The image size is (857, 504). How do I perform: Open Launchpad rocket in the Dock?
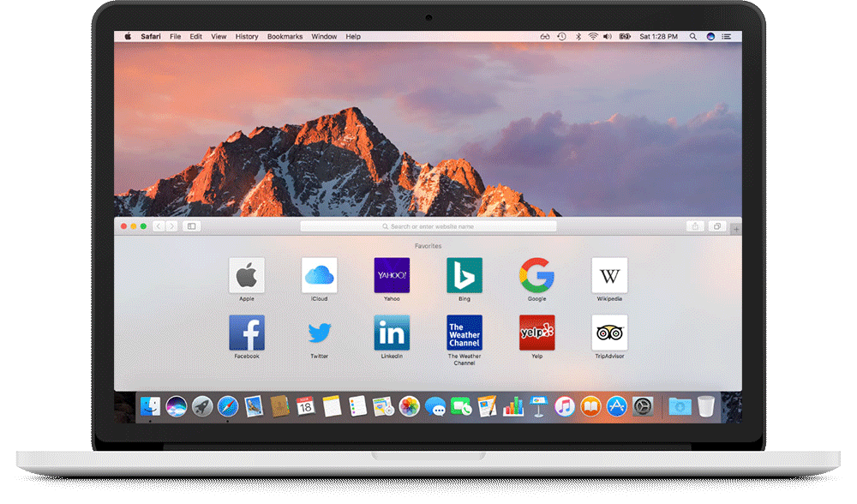202,406
